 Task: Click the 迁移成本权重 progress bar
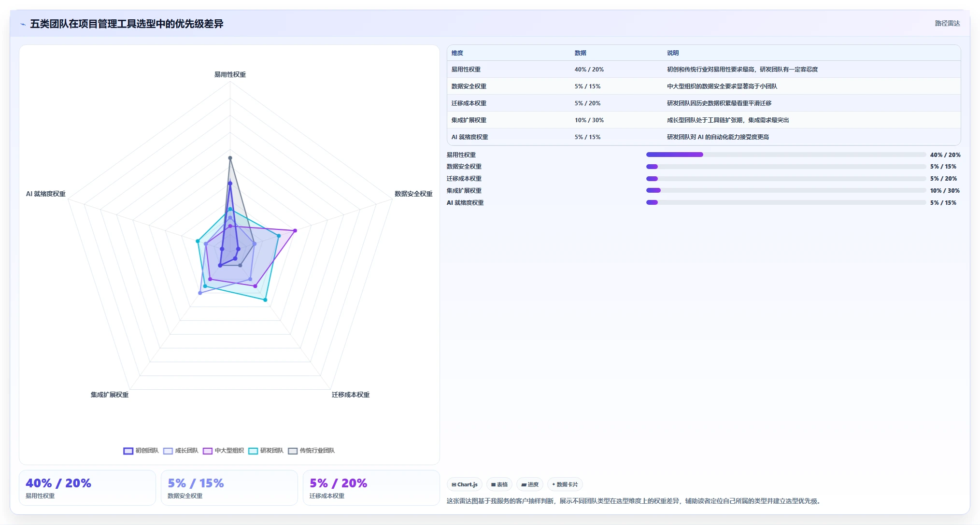pyautogui.click(x=786, y=179)
